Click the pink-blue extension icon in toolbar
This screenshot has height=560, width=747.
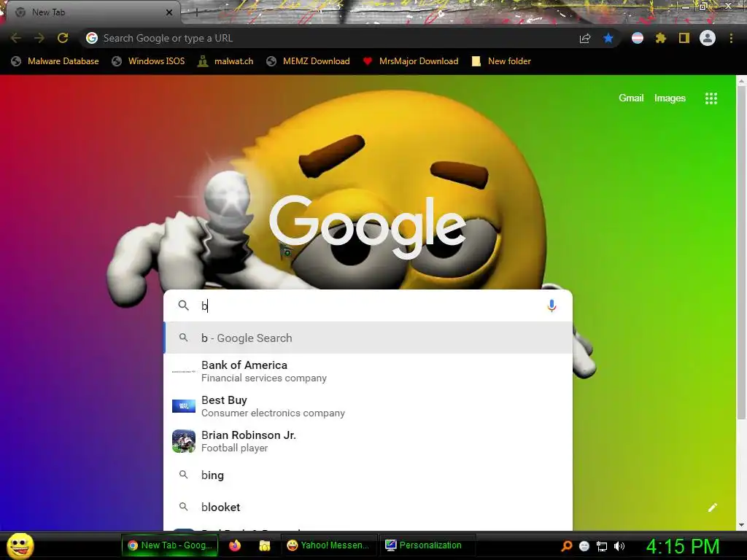(x=638, y=38)
